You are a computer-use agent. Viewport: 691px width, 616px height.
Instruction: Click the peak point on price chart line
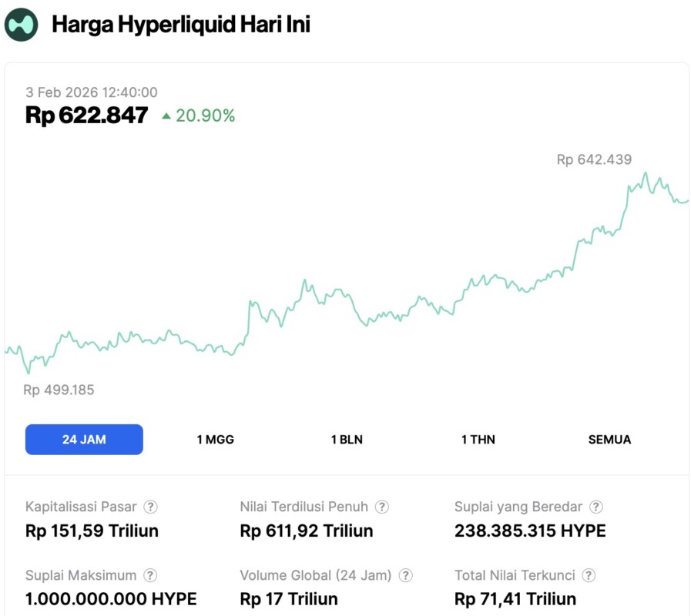tap(646, 173)
